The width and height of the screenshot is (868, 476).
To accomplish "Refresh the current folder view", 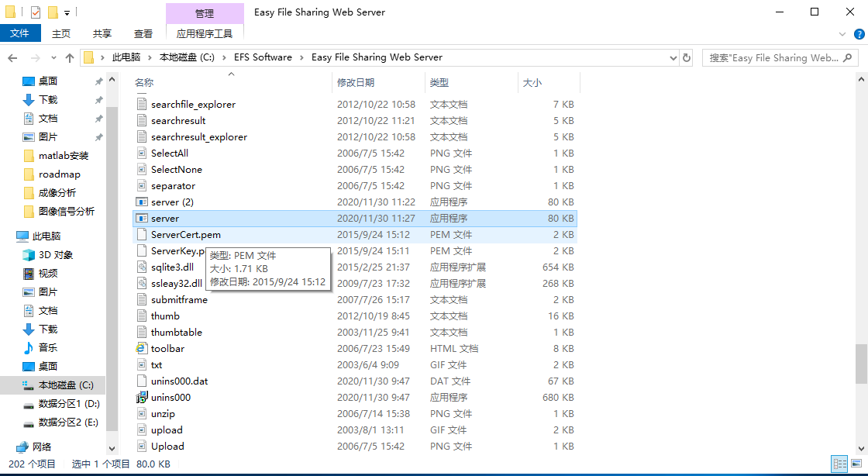I will point(687,57).
